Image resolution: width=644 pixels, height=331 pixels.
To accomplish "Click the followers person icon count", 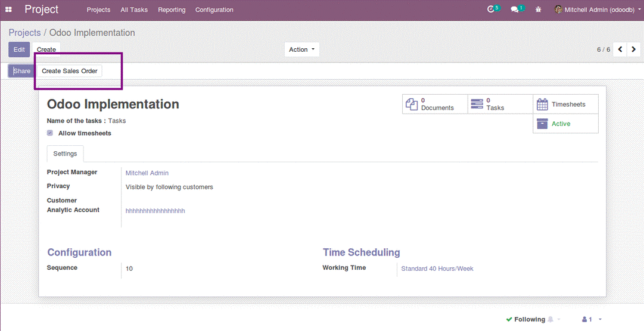I will pyautogui.click(x=587, y=320).
